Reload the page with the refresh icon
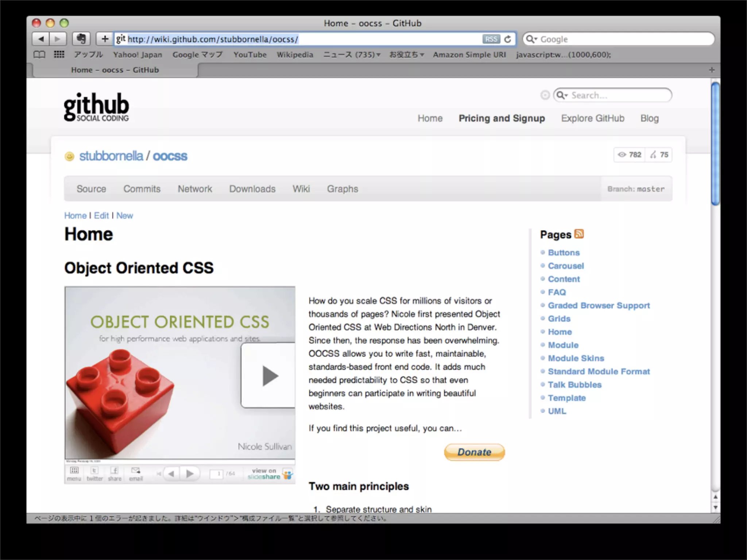The height and width of the screenshot is (560, 747). tap(508, 39)
